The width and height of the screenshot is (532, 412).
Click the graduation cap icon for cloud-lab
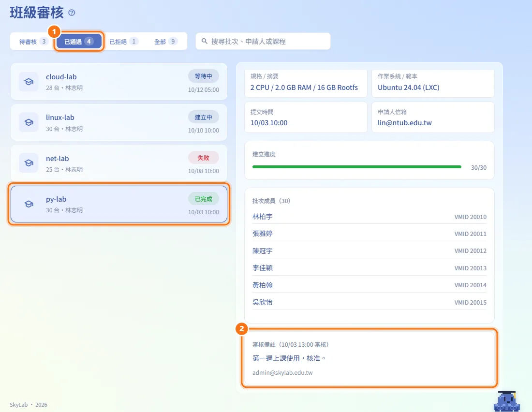click(x=29, y=81)
